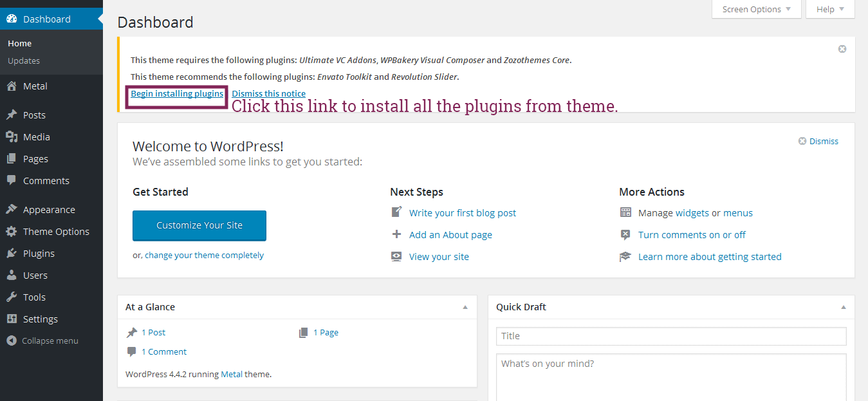Click Begin installing plugins link
The width and height of the screenshot is (868, 401).
pyautogui.click(x=177, y=94)
